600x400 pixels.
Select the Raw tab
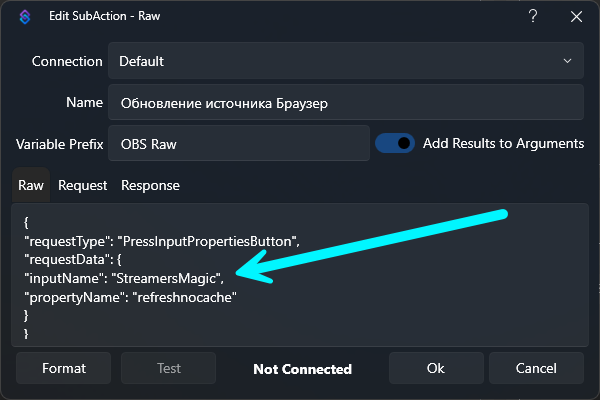(31, 185)
